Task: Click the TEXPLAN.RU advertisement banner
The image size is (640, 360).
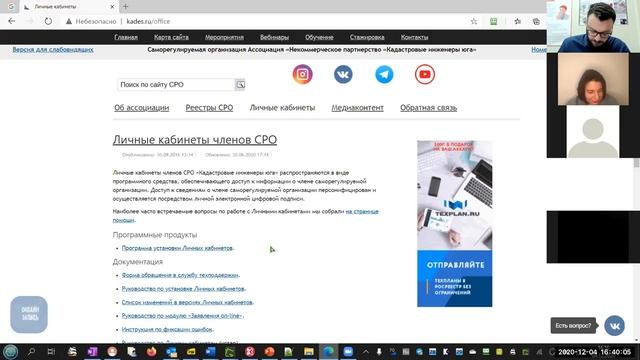Action: pyautogui.click(x=455, y=224)
